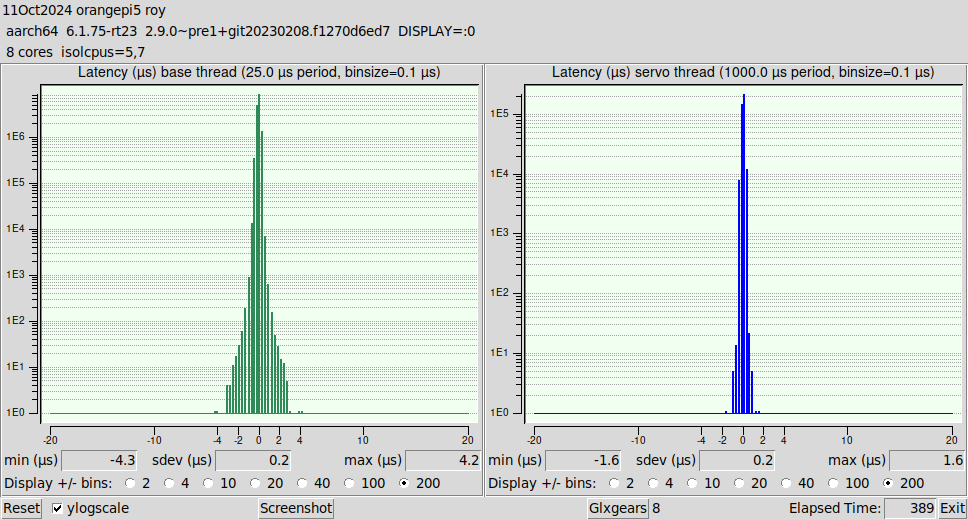The height and width of the screenshot is (520, 968).
Task: Select 40 bins for servo thread display
Action: point(786,483)
